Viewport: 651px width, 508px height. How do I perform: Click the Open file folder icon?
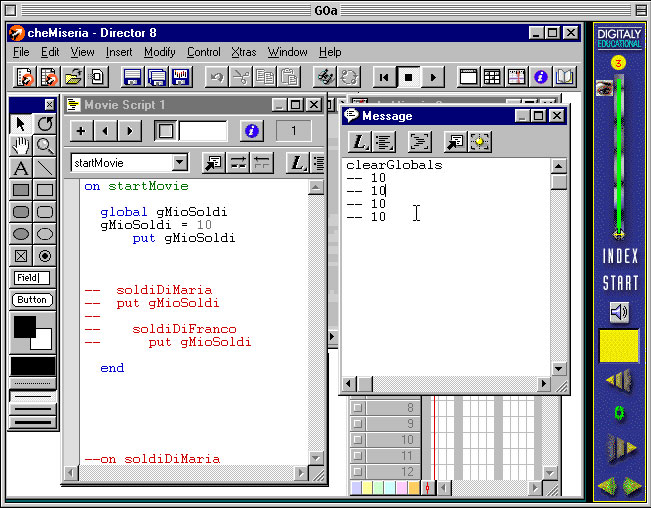click(73, 77)
